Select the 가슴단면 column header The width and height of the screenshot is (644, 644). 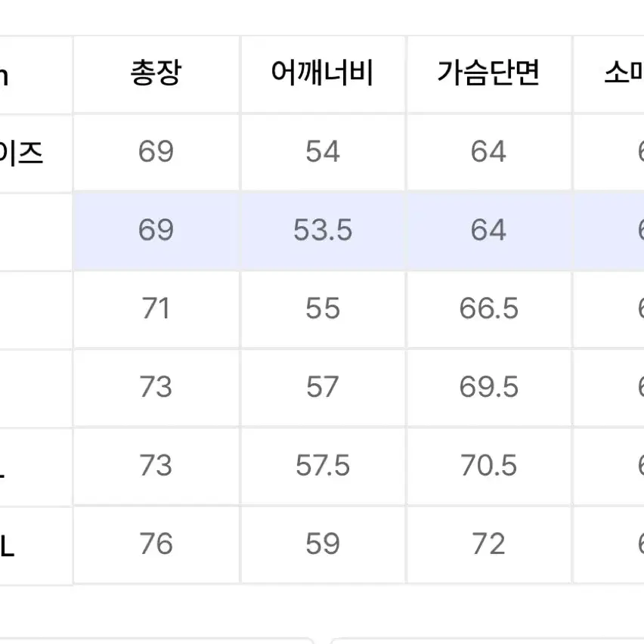489,74
